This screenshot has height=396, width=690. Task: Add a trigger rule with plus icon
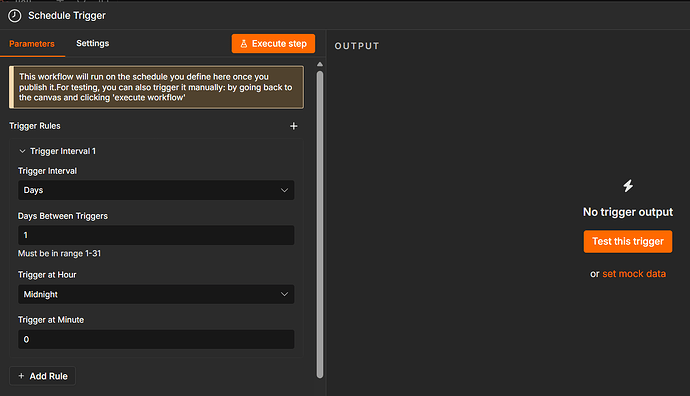coord(294,126)
